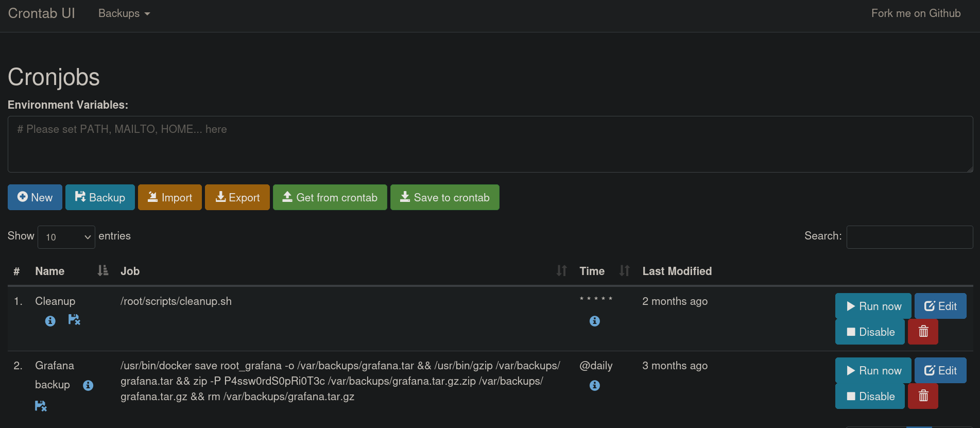This screenshot has width=980, height=428.
Task: Focus the Search input field
Action: click(909, 237)
